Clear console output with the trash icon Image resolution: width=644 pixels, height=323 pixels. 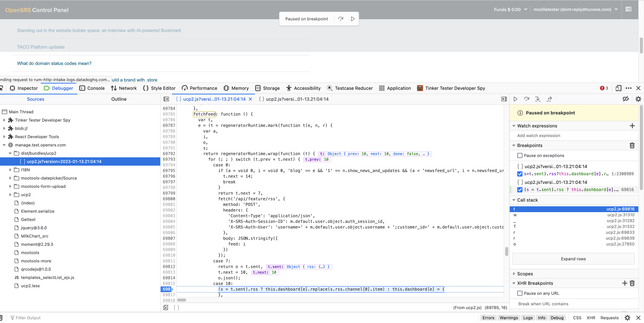point(2,318)
